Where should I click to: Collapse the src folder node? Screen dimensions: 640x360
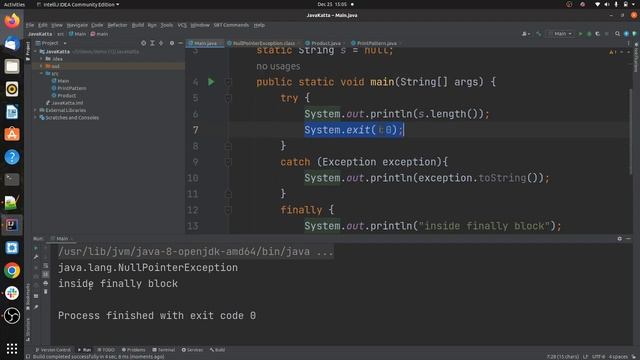click(x=41, y=73)
